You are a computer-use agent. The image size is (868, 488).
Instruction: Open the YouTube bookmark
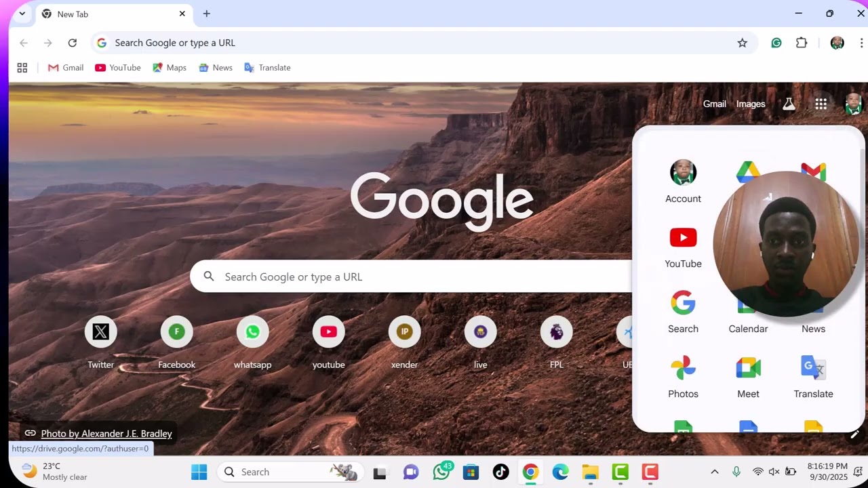click(x=118, y=68)
